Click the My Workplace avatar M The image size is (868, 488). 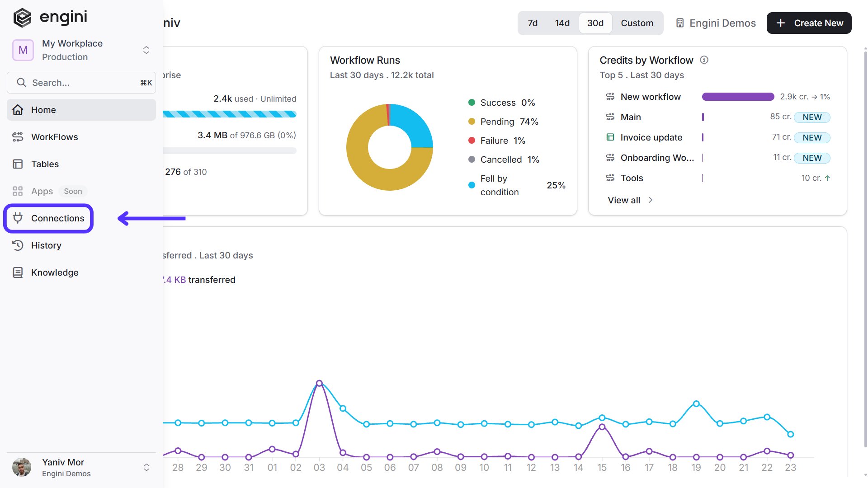pyautogui.click(x=23, y=50)
